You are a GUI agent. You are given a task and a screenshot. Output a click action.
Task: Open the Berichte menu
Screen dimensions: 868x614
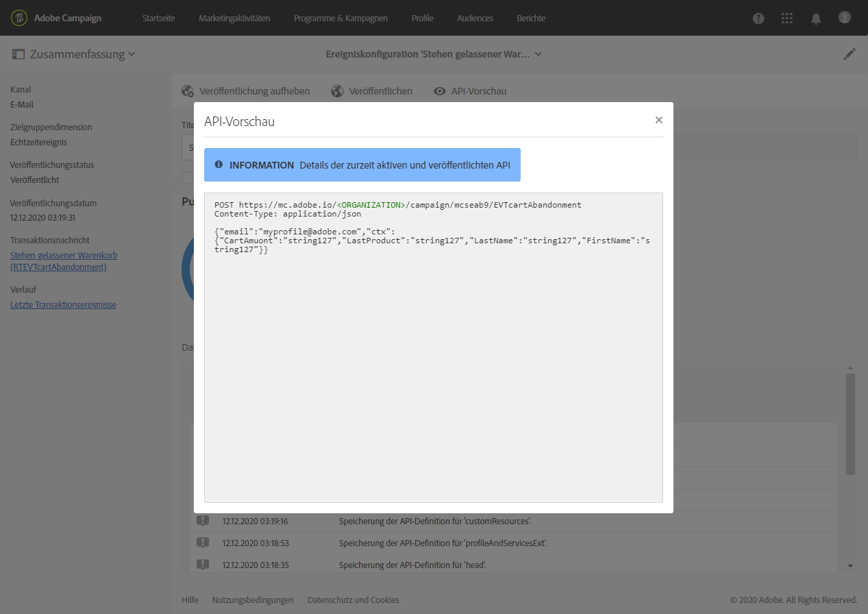click(x=531, y=19)
